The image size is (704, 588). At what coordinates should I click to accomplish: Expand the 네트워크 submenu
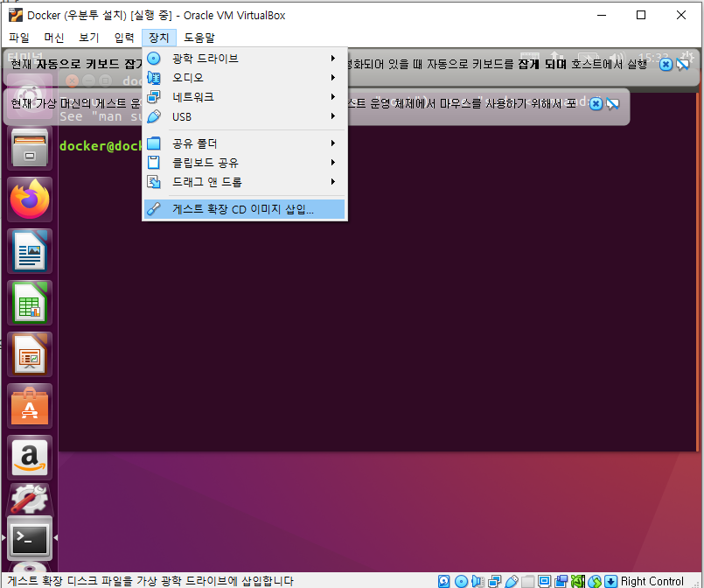245,97
